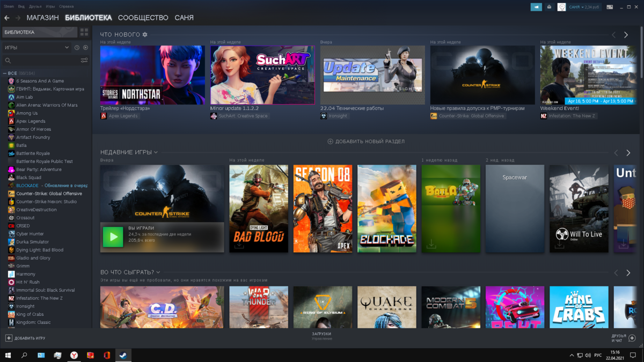Click the user avatar picture

click(561, 7)
